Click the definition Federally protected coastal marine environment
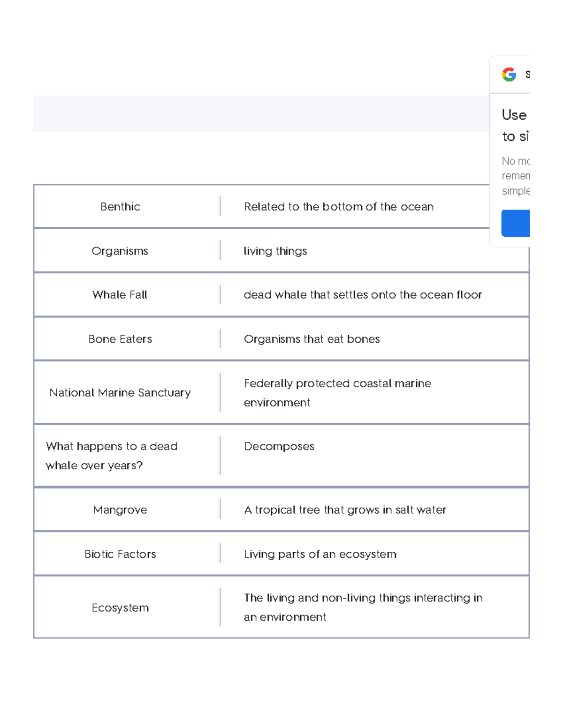 pos(336,392)
